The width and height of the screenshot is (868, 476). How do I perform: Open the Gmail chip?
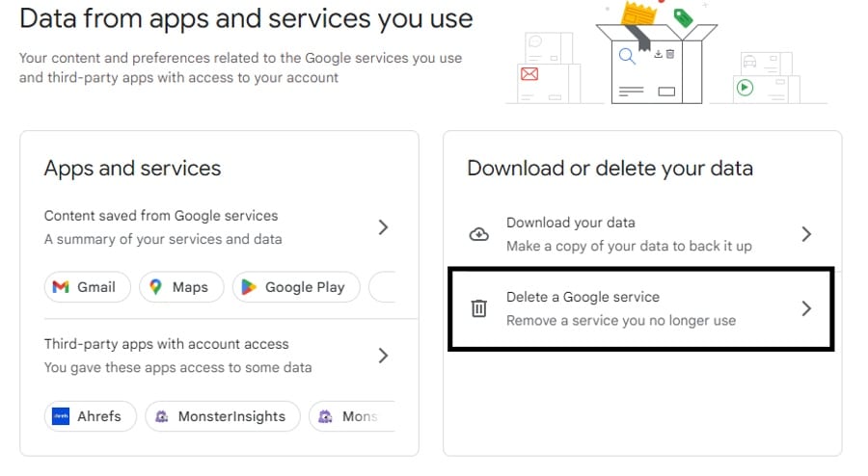[x=88, y=287]
